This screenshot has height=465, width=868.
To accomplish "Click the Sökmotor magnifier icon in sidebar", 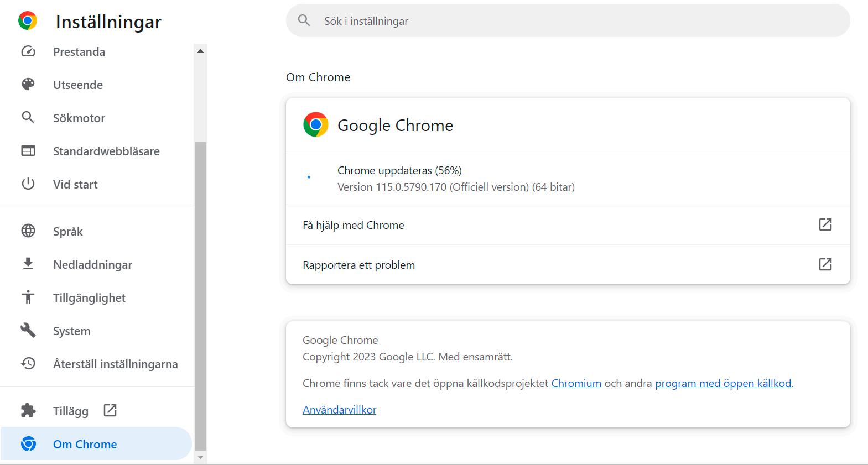I will pyautogui.click(x=28, y=117).
